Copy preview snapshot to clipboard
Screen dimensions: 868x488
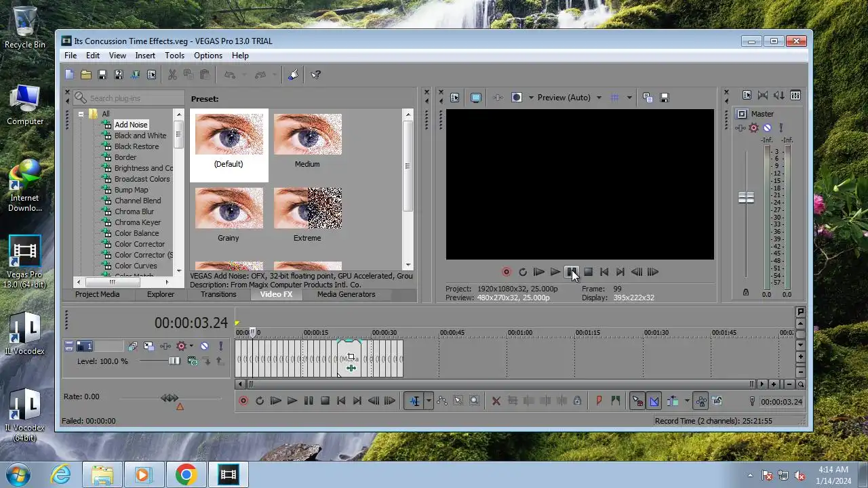click(x=648, y=98)
